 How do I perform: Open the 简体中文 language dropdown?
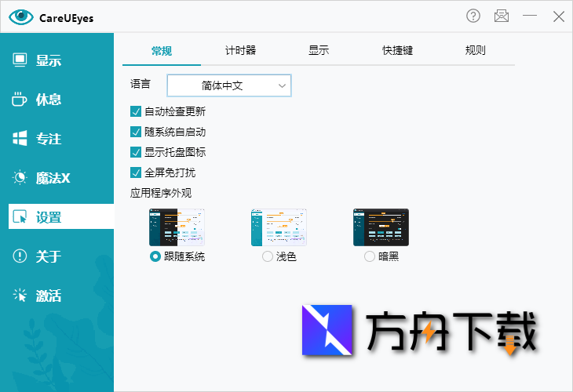click(228, 85)
